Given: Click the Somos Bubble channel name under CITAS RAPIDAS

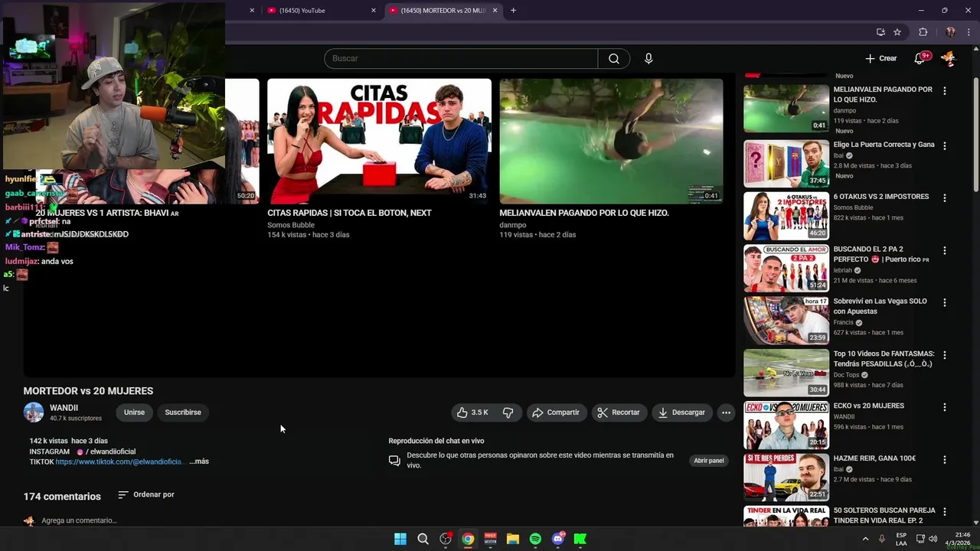Looking at the screenshot, I should point(291,225).
